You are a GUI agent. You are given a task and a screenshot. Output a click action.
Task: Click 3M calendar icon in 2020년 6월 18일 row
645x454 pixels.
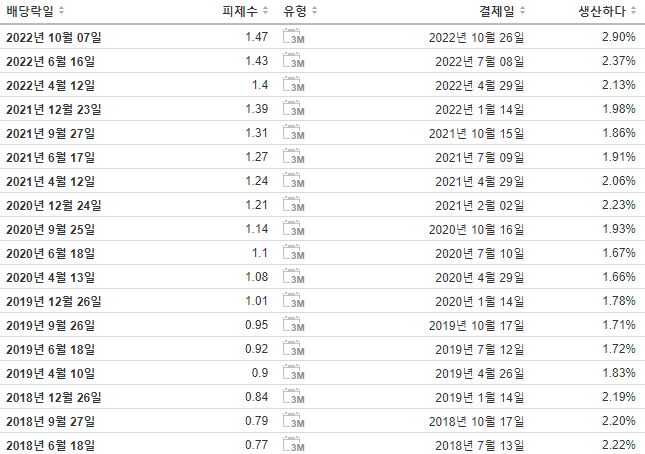pyautogui.click(x=294, y=252)
